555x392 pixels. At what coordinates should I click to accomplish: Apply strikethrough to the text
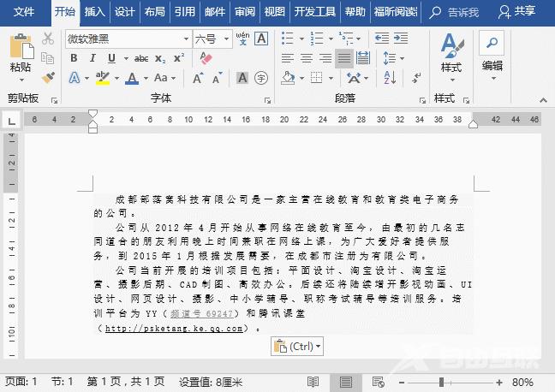141,58
